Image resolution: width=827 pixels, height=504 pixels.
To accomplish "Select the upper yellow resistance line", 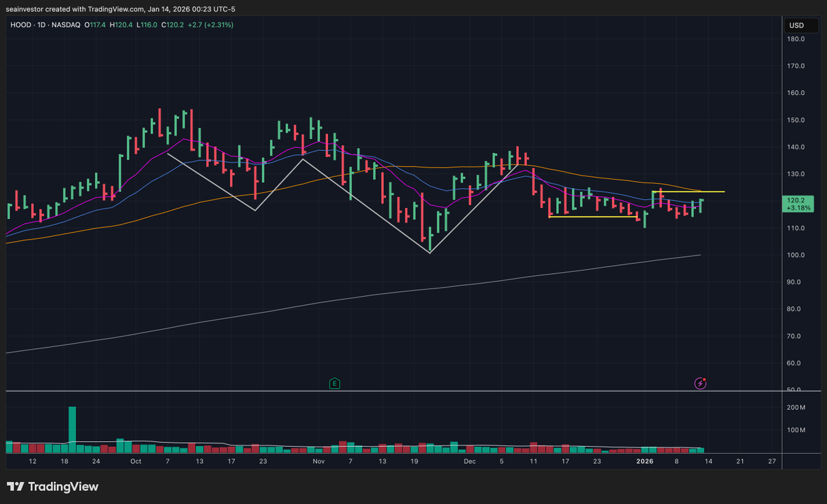I will (x=688, y=191).
